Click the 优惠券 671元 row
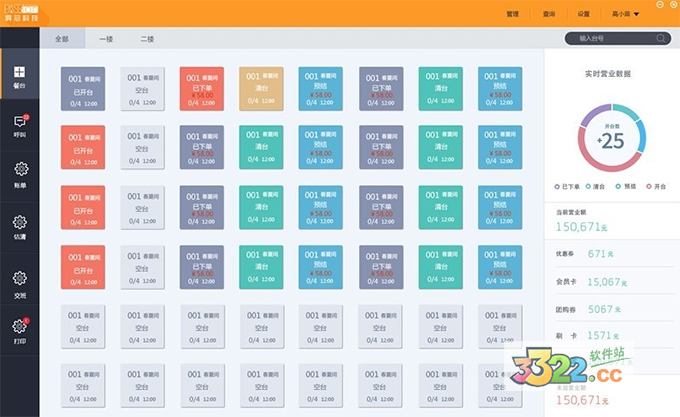Screen dimensions: 680x417 [614, 254]
